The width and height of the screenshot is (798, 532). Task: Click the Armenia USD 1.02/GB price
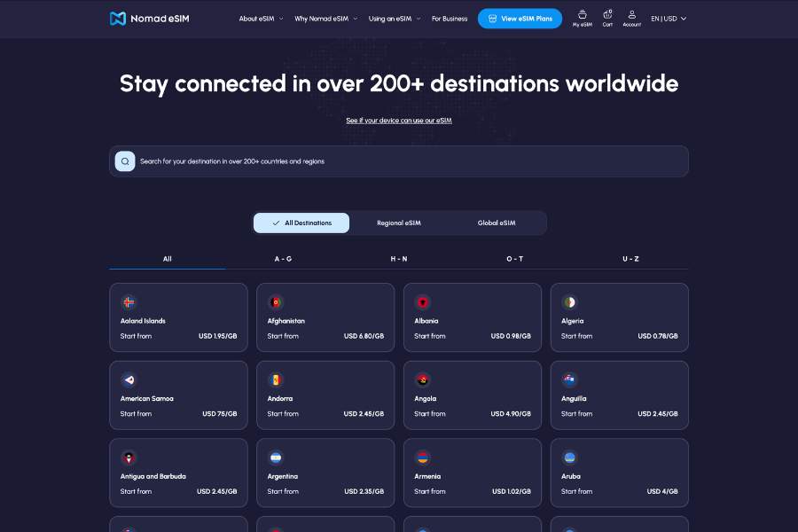[512, 492]
